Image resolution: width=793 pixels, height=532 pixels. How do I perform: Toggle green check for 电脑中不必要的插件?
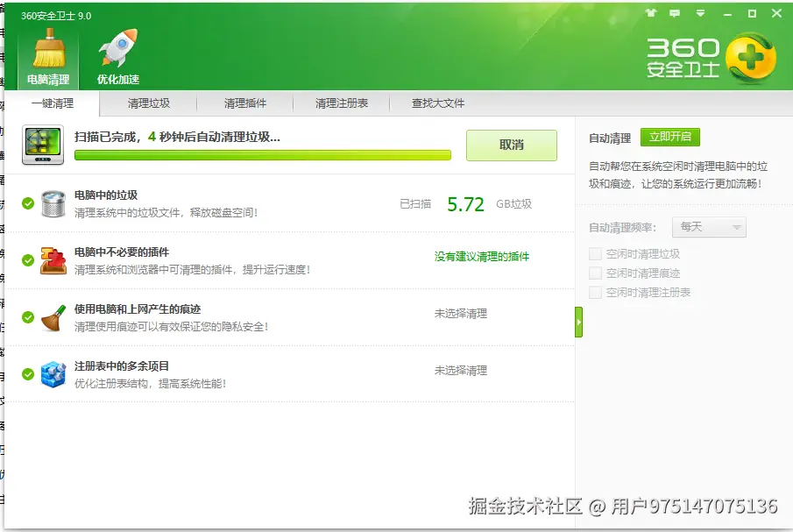28,260
